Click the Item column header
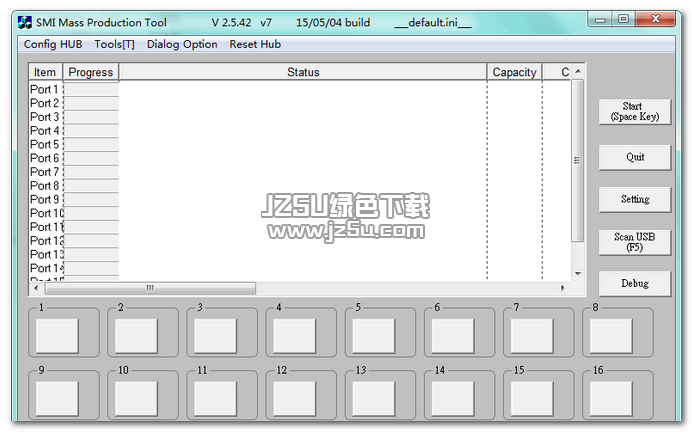692x432 pixels. [45, 72]
